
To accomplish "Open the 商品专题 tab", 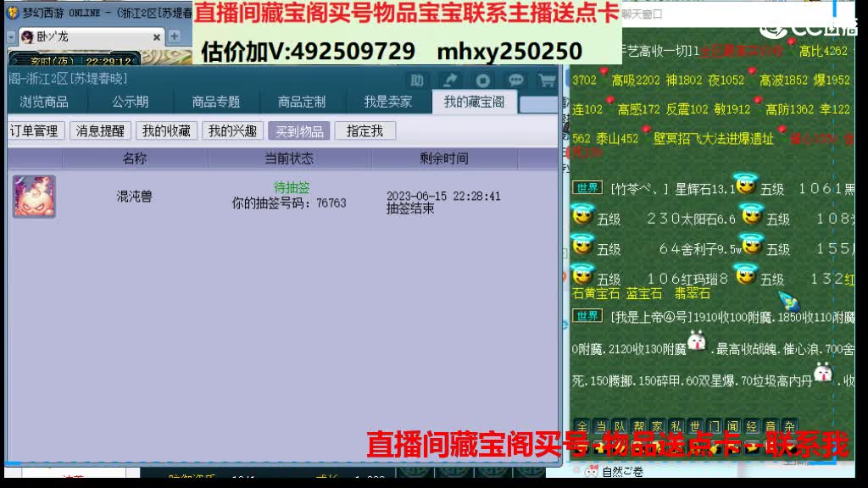I will (x=216, y=102).
